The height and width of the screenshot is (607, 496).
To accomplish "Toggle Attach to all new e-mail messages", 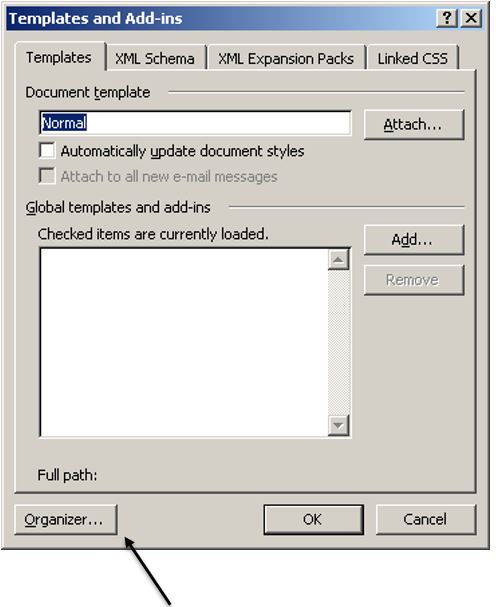I will pyautogui.click(x=47, y=176).
